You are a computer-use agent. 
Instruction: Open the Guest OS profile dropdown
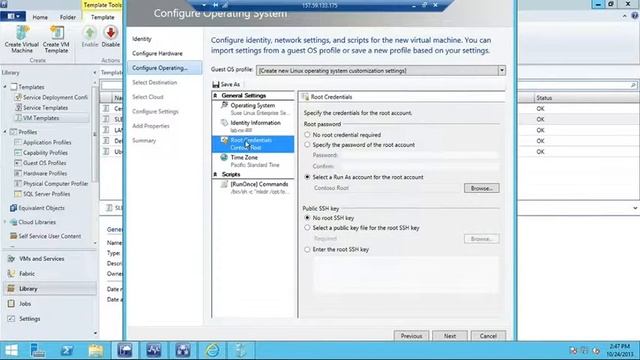point(502,71)
